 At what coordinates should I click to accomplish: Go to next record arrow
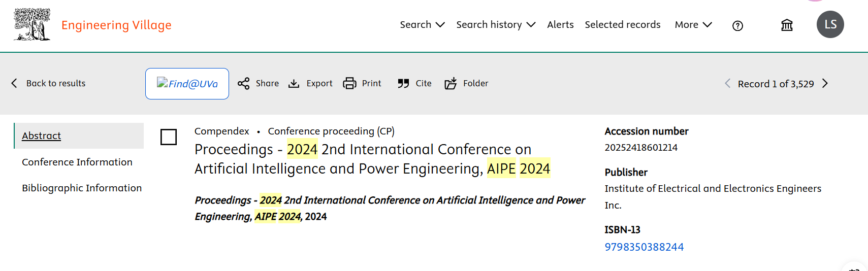(x=825, y=83)
